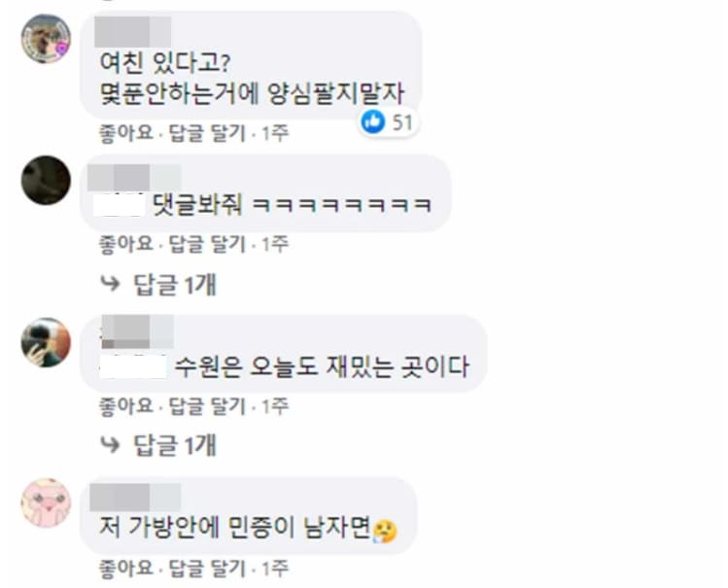This screenshot has height=588, width=728.
Task: Like the 수원은 오늘도 재밌는 곳이다 comment
Action: coord(126,406)
